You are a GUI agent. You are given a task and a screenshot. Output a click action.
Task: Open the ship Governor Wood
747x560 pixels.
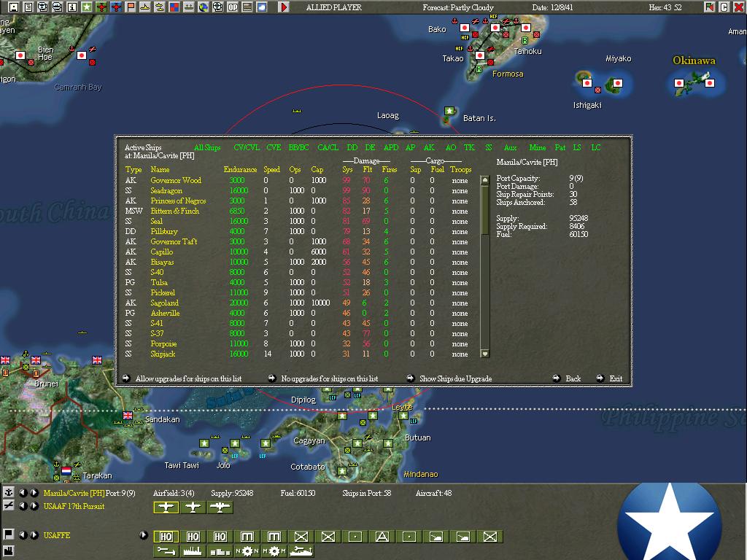pyautogui.click(x=176, y=181)
